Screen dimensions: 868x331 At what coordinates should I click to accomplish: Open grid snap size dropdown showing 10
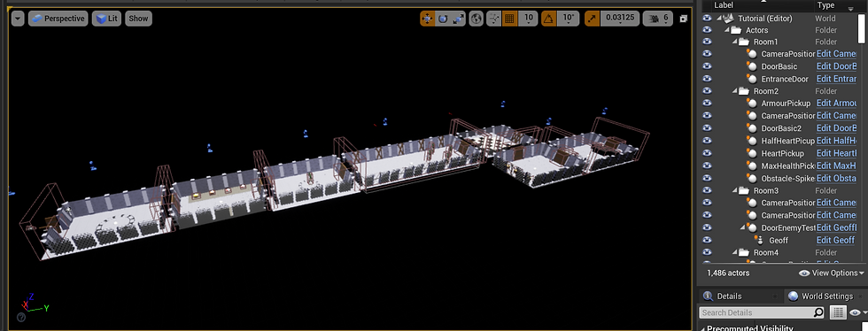click(x=528, y=19)
